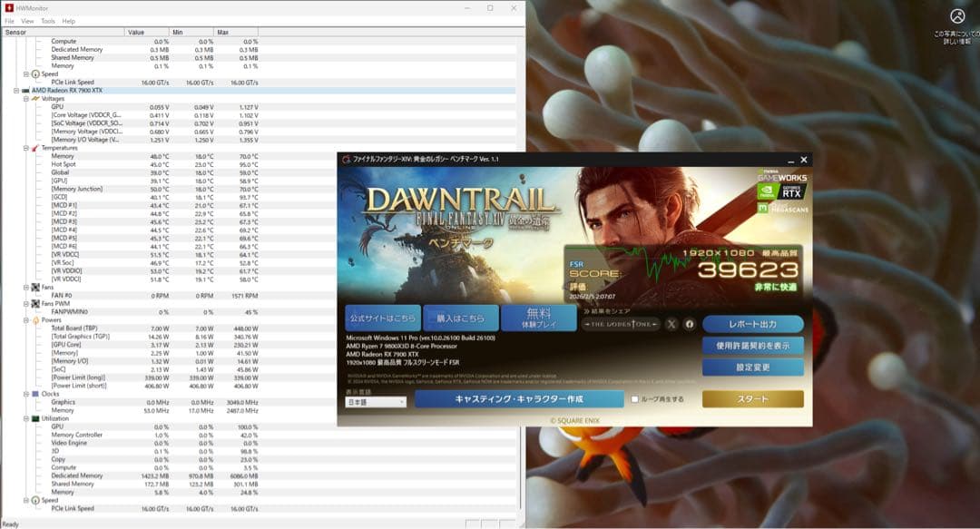Click the Powers flame icon
The height and width of the screenshot is (529, 980).
35,319
